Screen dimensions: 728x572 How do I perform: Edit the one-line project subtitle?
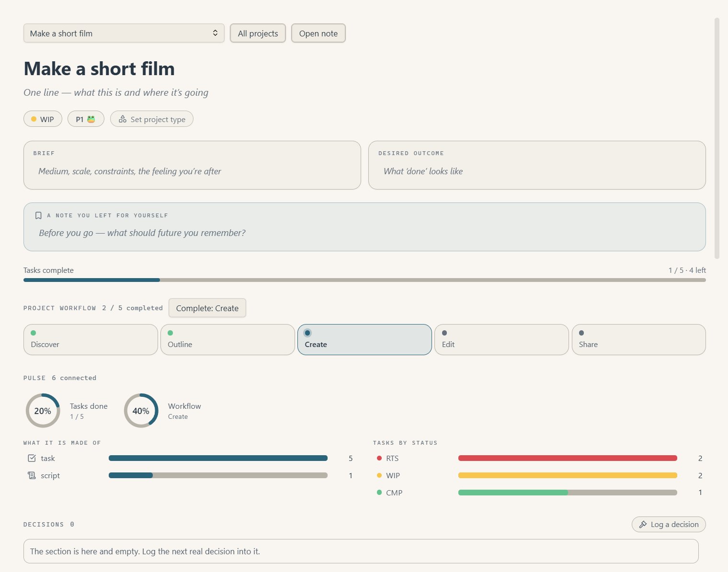116,92
